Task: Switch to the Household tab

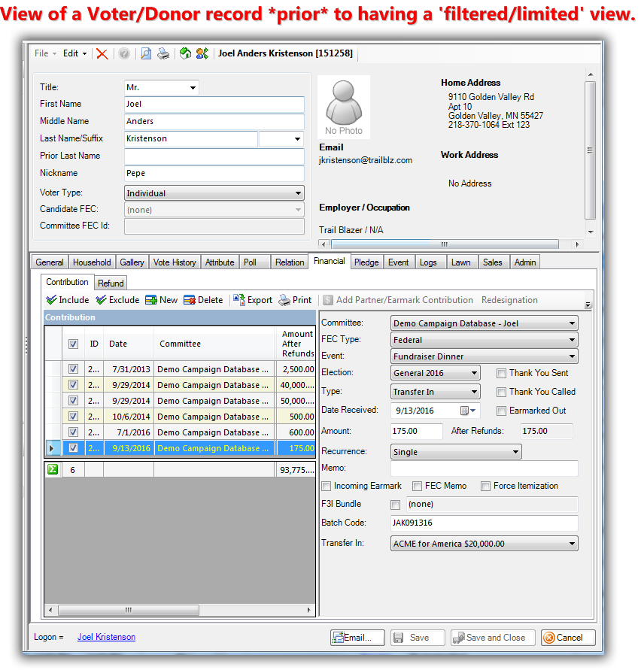Action: click(x=92, y=262)
